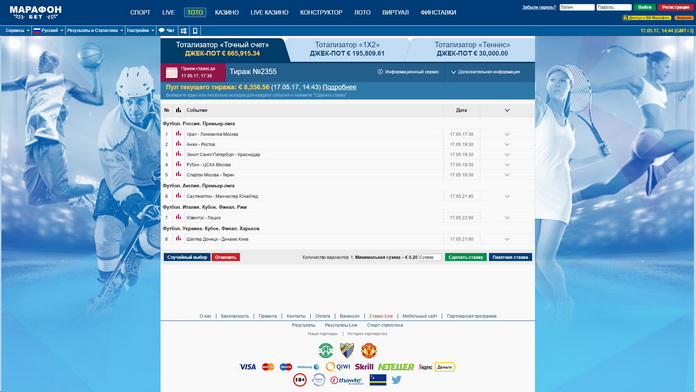Open the КАЗИНО menu item
696x392 pixels.
tap(227, 12)
